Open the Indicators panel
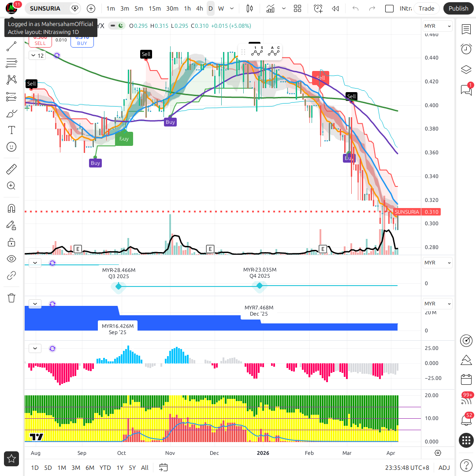The height and width of the screenshot is (476, 476). tap(270, 8)
